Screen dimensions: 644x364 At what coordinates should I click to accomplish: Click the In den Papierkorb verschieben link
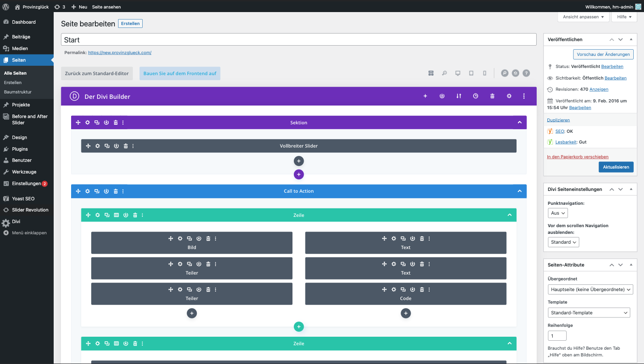(x=577, y=157)
